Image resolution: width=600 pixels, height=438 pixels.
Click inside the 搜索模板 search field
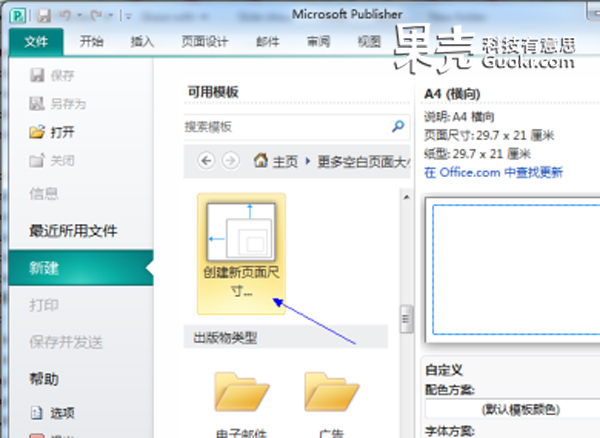point(285,127)
